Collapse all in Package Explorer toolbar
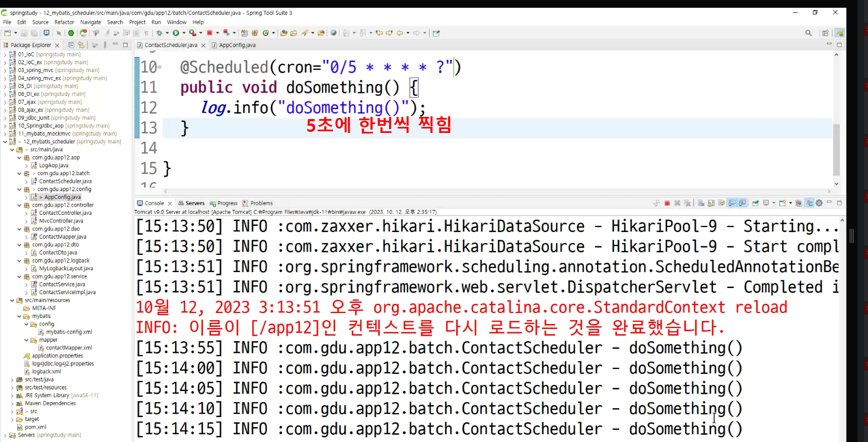 [71, 45]
